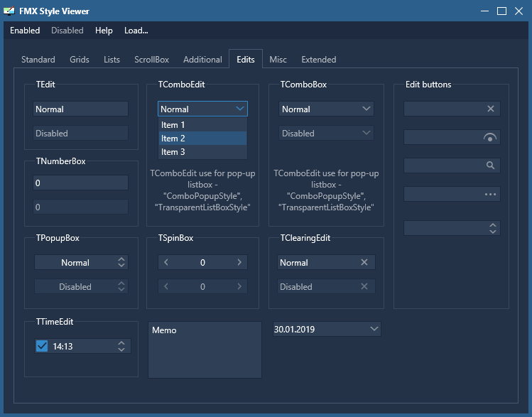532x417 pixels.
Task: Select Item 3 in the popup list
Action: coord(202,152)
